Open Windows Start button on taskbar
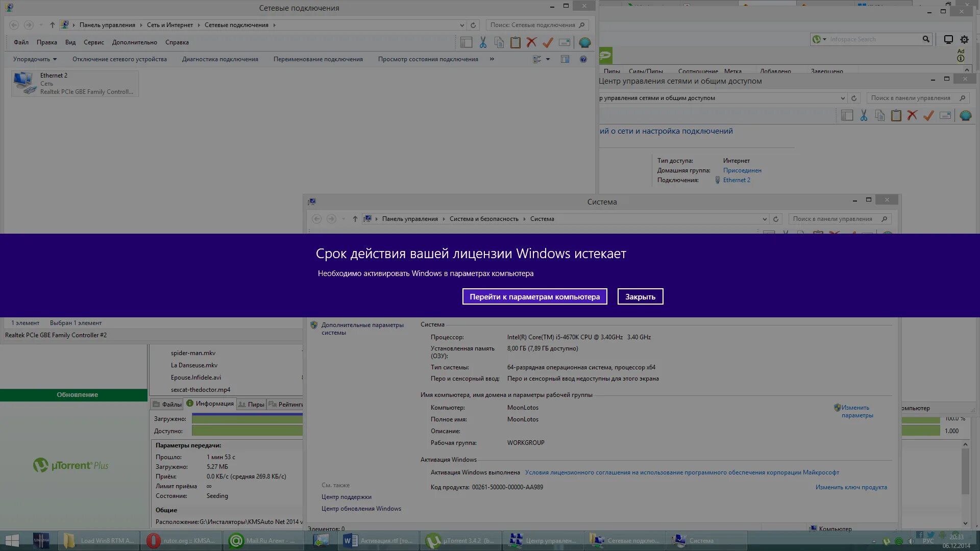980x551 pixels. [x=12, y=540]
